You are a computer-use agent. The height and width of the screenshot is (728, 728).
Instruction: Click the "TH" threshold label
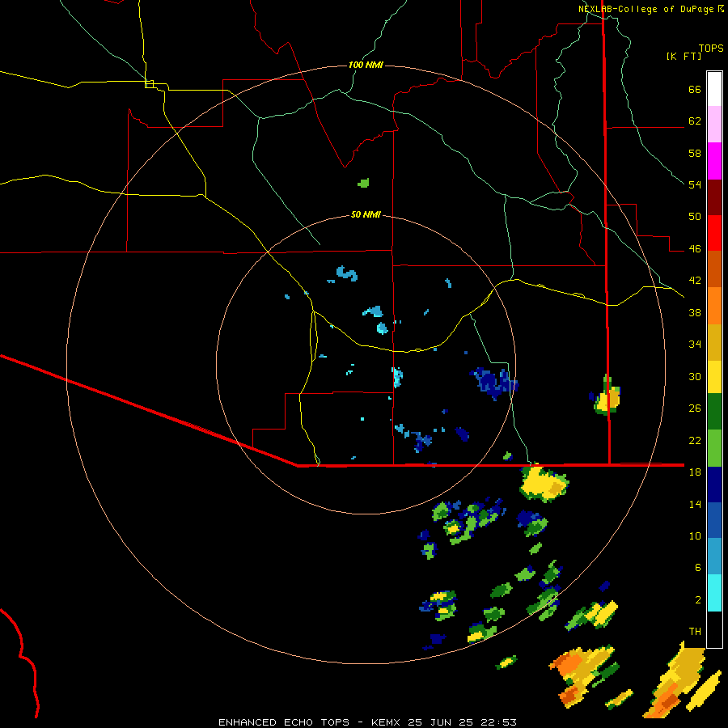(695, 631)
